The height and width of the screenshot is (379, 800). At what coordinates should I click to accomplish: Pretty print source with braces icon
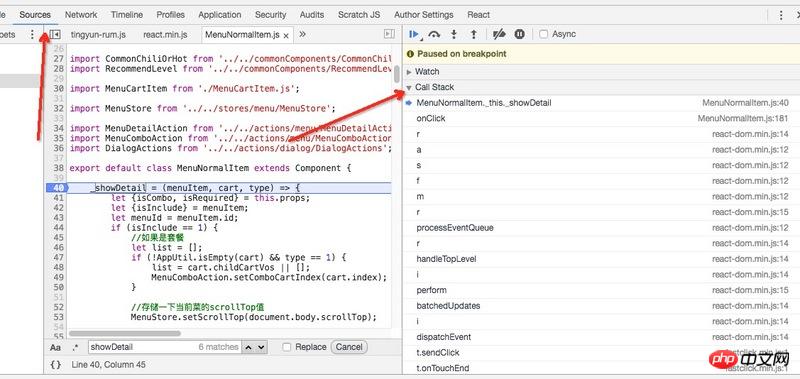56,365
